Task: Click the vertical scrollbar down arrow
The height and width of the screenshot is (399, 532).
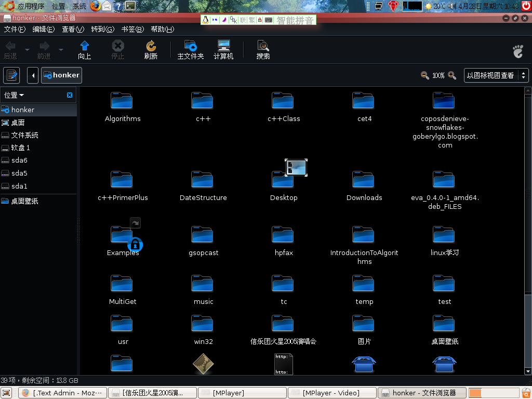Action: tap(528, 371)
